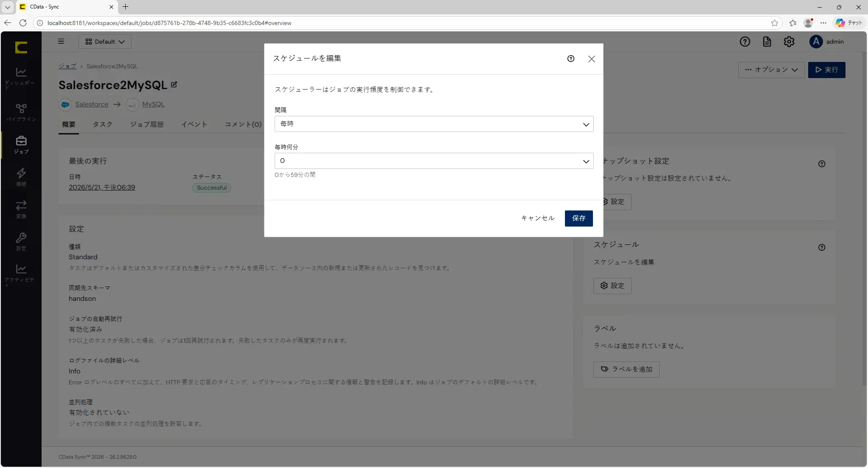Image resolution: width=868 pixels, height=468 pixels.
Task: Open the browser favorites list icon
Action: (793, 23)
